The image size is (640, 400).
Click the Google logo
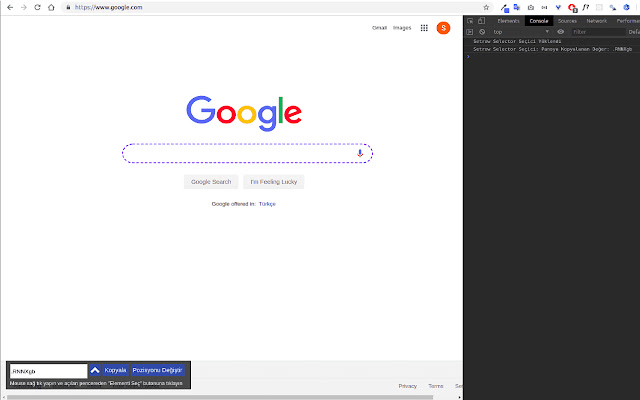coord(244,113)
